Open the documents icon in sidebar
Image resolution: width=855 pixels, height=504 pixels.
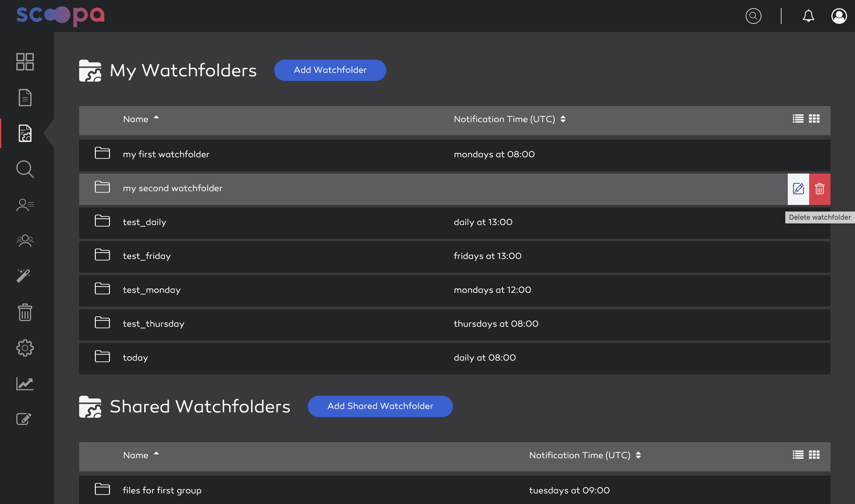[25, 98]
